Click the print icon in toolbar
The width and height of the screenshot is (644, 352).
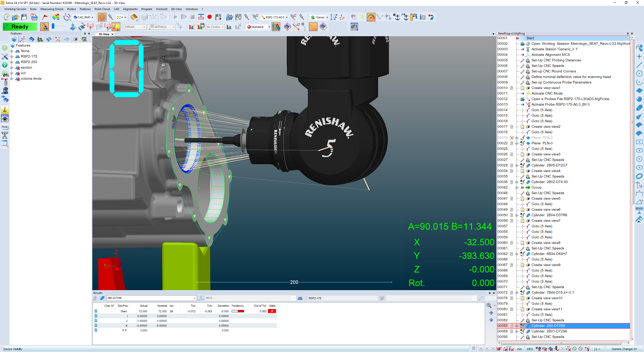point(34,17)
